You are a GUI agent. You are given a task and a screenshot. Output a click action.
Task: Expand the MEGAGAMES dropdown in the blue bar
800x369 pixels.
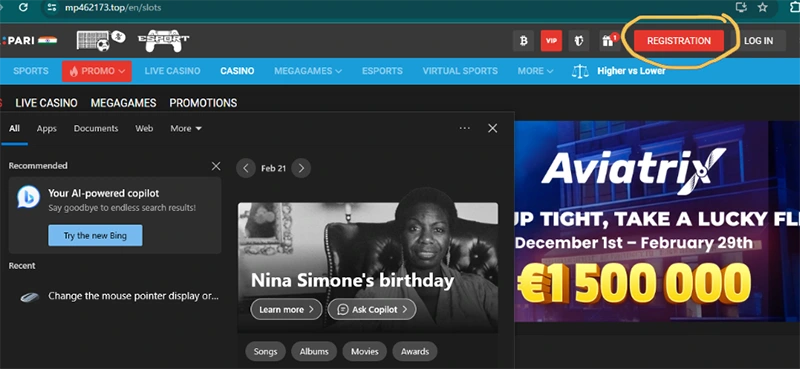point(308,71)
